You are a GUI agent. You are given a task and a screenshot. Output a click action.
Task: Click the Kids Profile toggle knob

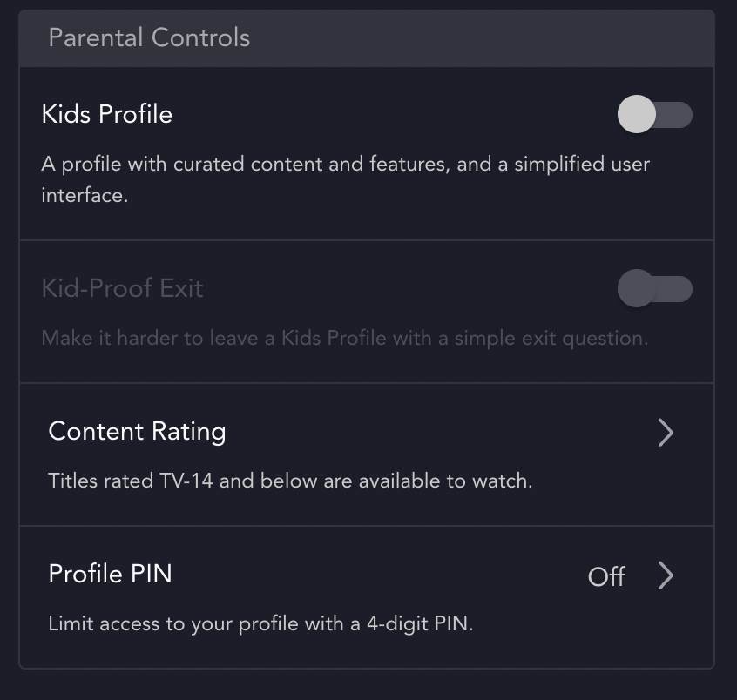pos(637,114)
